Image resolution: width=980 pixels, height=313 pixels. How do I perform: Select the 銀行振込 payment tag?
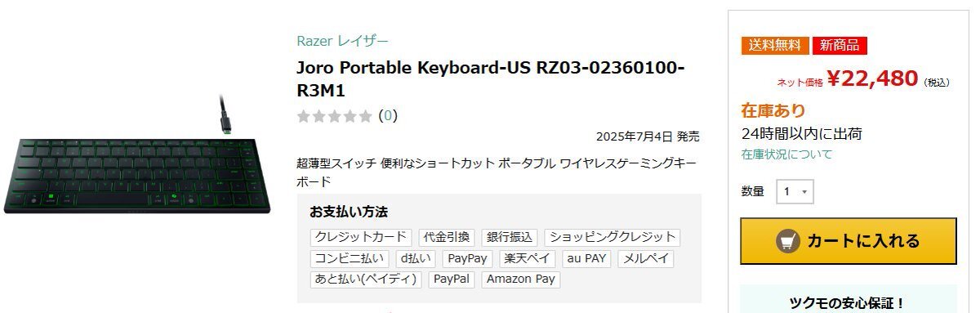510,237
